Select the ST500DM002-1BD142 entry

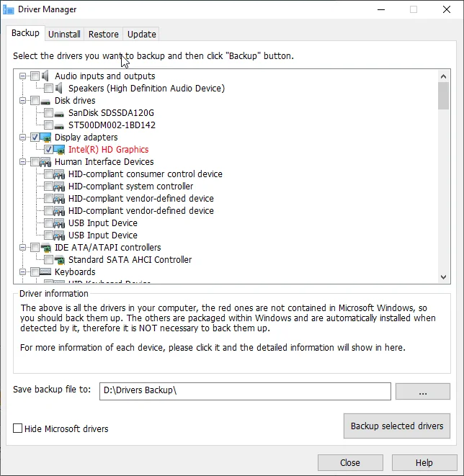(x=112, y=125)
